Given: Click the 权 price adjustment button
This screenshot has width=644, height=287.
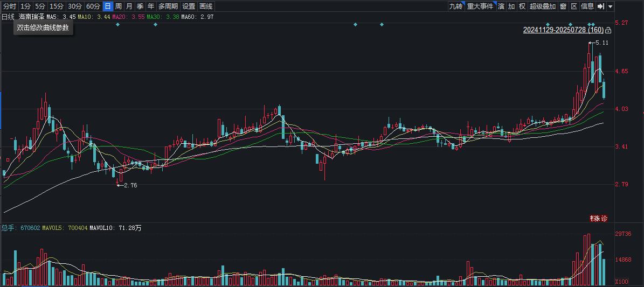Looking at the screenshot, I should tap(522, 6).
